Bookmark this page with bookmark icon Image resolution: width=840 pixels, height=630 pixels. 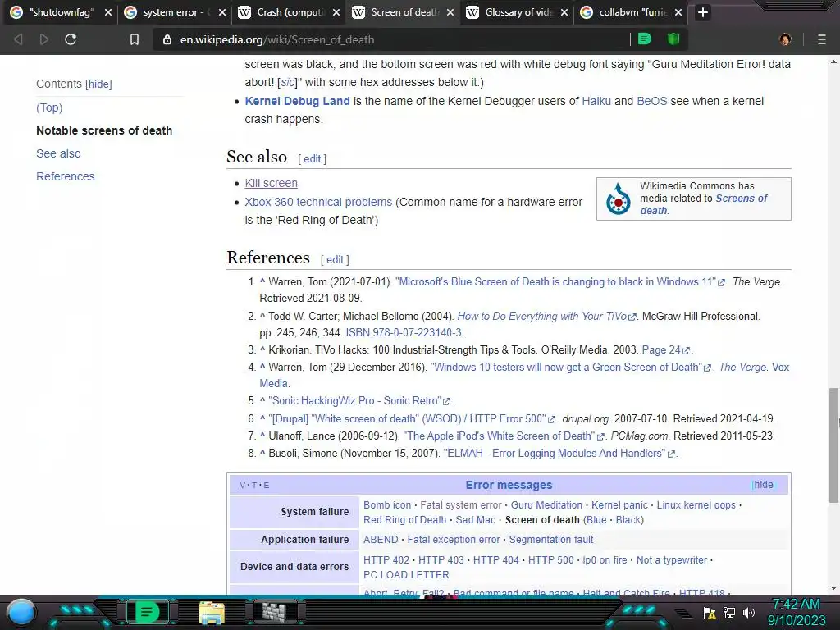(135, 39)
